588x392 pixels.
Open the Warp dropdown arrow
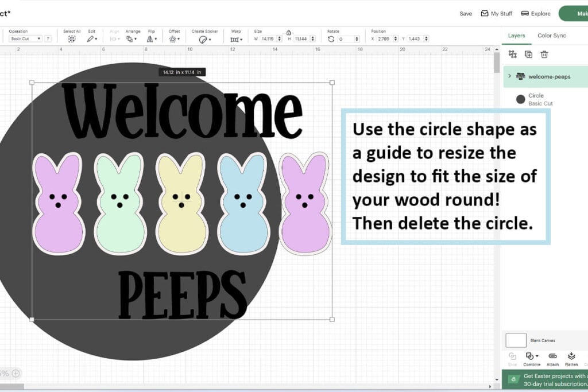[241, 40]
